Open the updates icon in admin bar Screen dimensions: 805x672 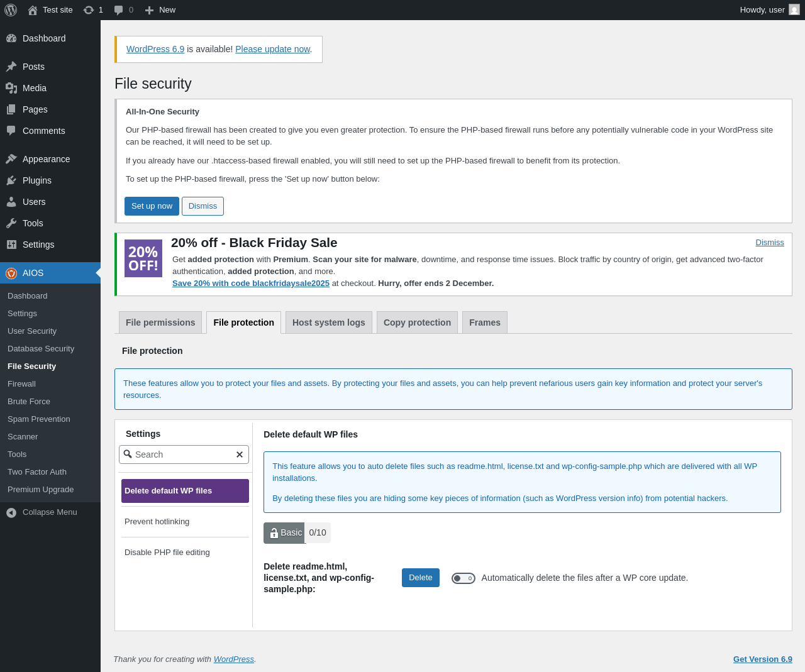pos(89,10)
